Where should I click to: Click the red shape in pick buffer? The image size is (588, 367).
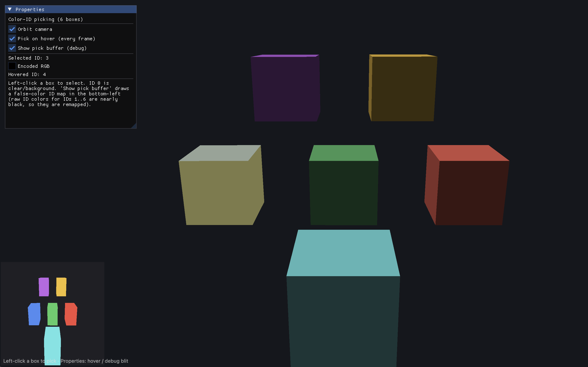coord(71,314)
